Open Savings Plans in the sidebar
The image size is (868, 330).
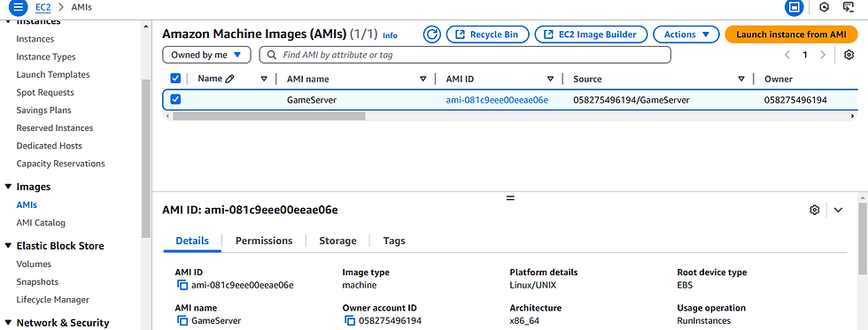click(43, 110)
